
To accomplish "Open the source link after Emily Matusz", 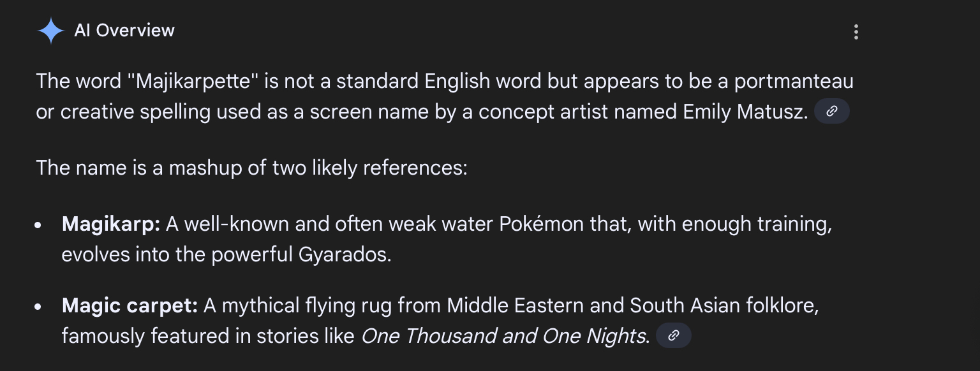I will pos(832,112).
